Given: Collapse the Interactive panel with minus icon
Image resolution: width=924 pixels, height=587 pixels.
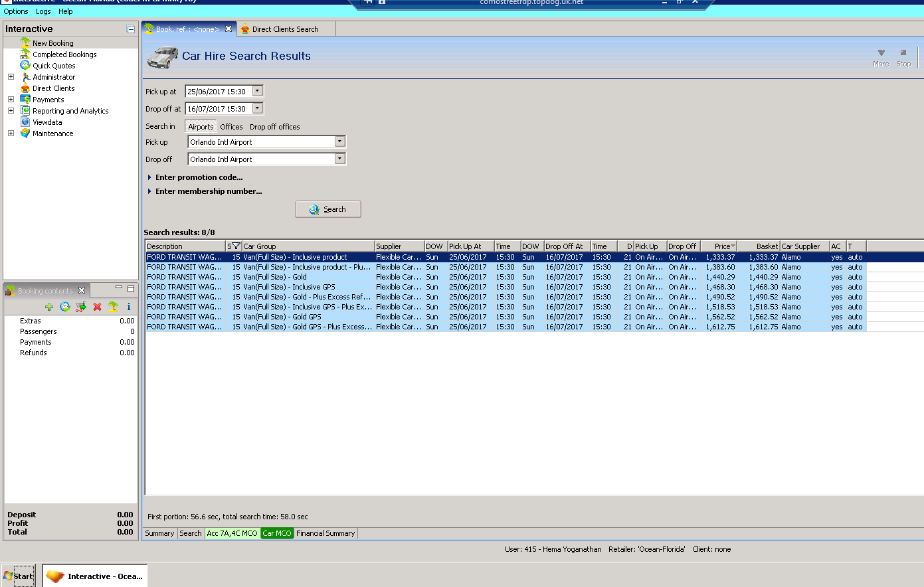Looking at the screenshot, I should click(x=131, y=29).
